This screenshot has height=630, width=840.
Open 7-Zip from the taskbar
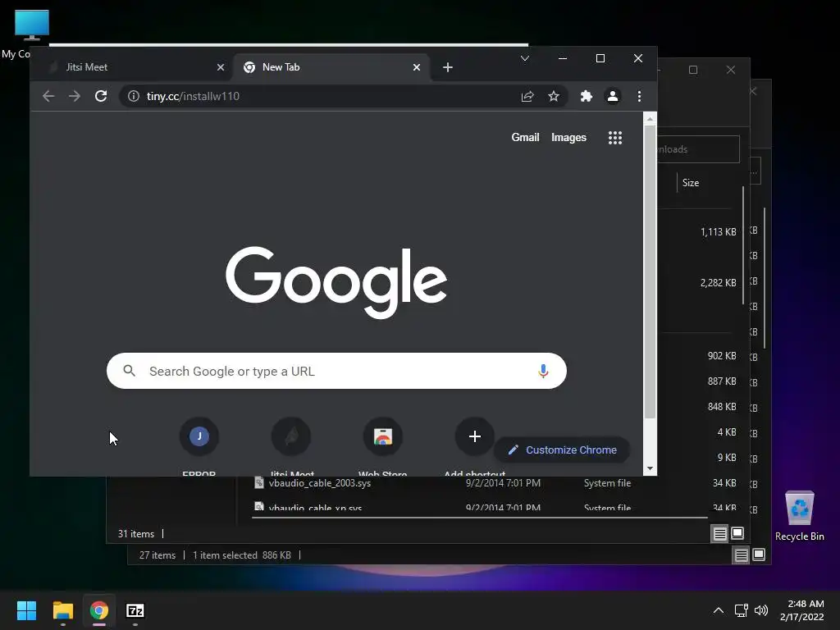pos(135,610)
